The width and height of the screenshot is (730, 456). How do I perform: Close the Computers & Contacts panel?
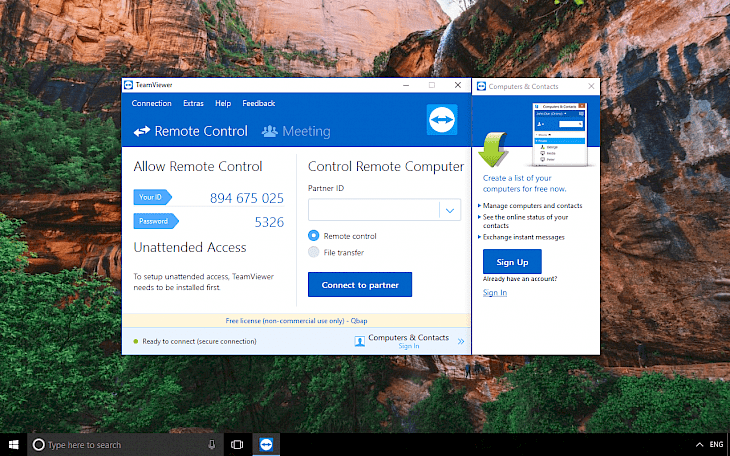tap(591, 86)
